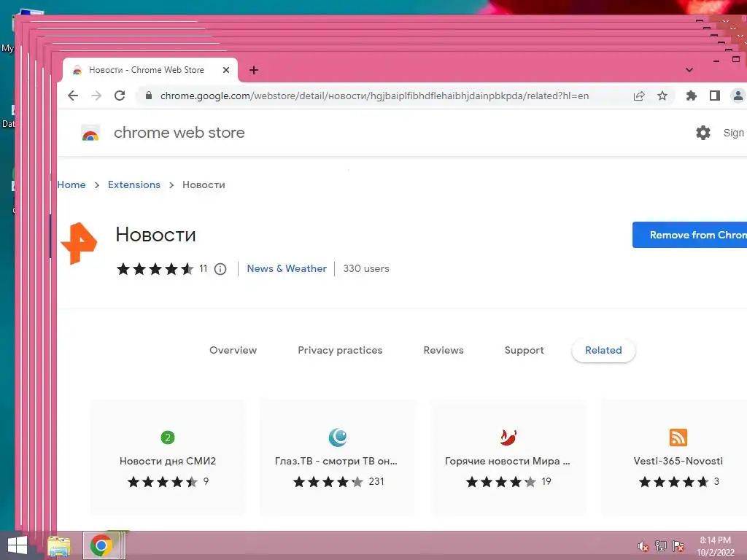Image resolution: width=747 pixels, height=560 pixels.
Task: Click the chrome web store header title
Action: 179,133
